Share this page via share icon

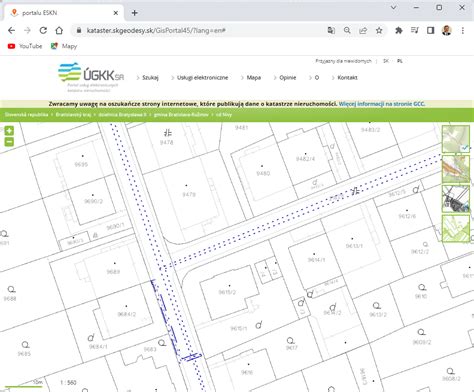coord(363,30)
